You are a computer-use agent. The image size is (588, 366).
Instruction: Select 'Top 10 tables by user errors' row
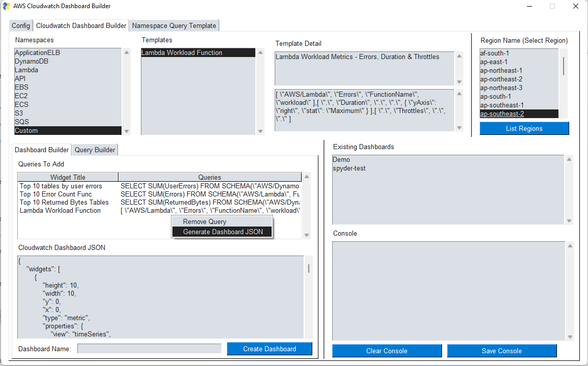159,186
